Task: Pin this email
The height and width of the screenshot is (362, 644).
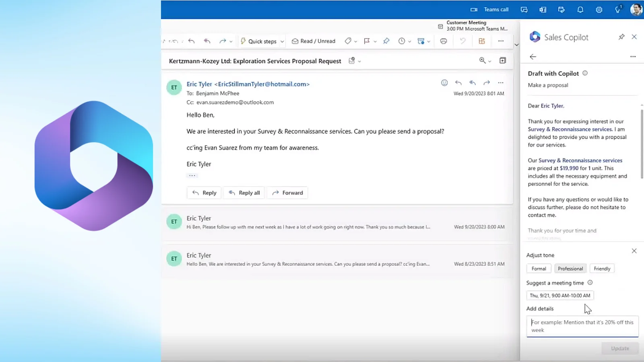Action: pos(386,41)
